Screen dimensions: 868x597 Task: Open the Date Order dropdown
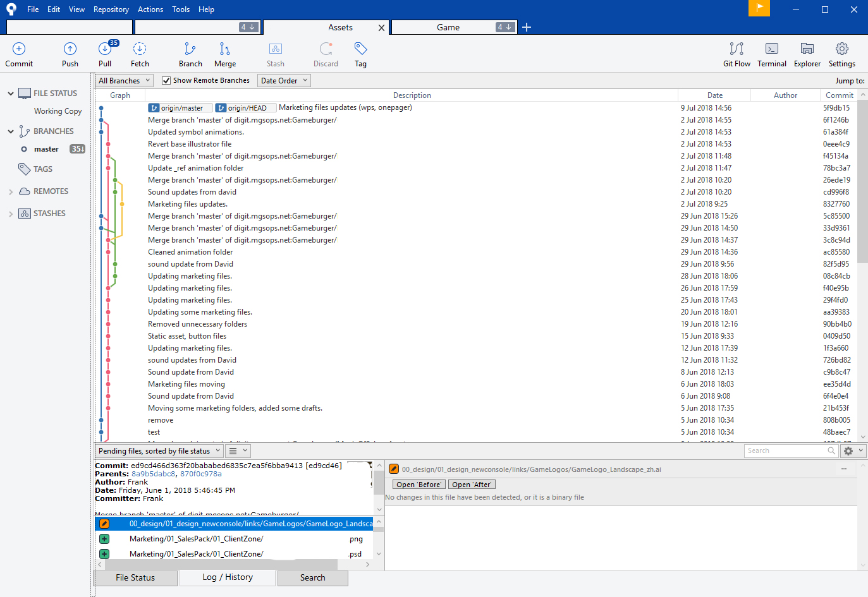[x=284, y=81]
